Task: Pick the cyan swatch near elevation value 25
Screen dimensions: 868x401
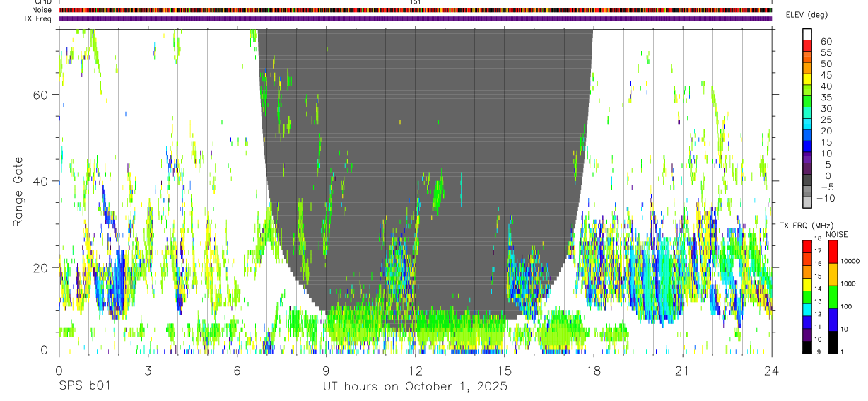Action: 807,123
